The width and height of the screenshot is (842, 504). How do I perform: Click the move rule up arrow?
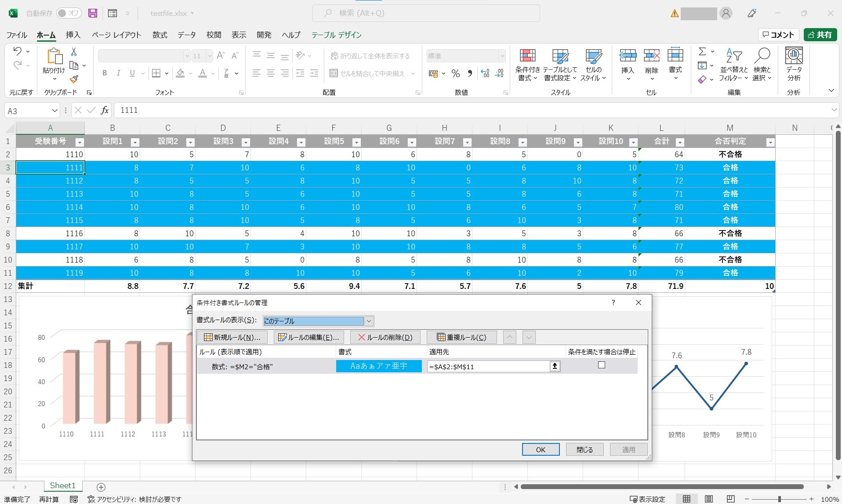click(x=509, y=337)
